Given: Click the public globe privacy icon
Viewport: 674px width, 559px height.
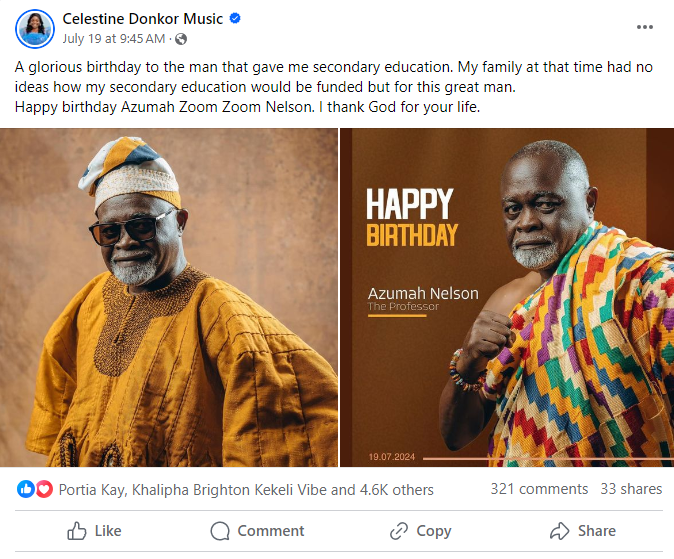Looking at the screenshot, I should (180, 39).
